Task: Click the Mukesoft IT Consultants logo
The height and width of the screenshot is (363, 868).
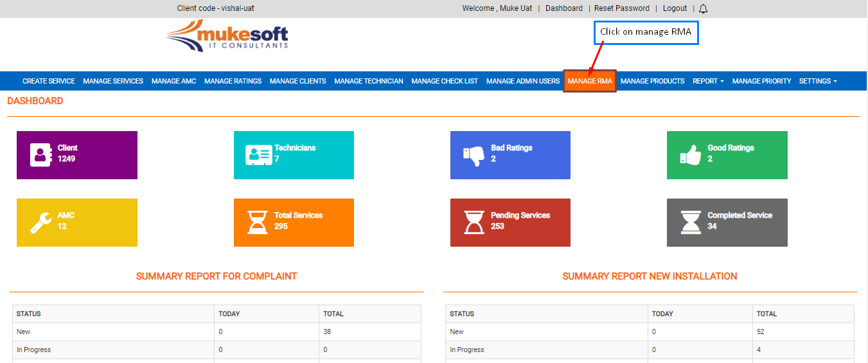Action: [x=227, y=36]
